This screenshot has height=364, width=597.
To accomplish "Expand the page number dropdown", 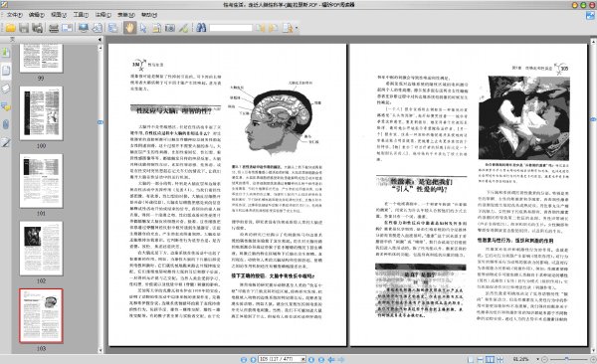I will [x=303, y=359].
